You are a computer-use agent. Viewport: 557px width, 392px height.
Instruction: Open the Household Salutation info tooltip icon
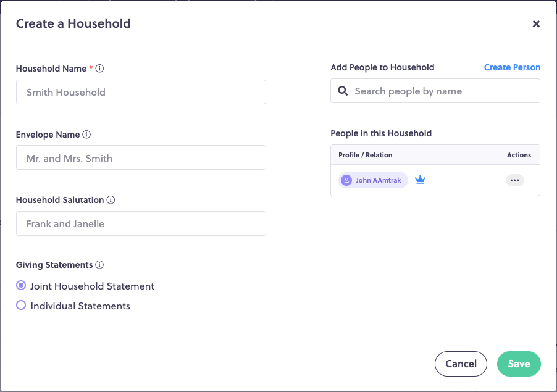(111, 200)
